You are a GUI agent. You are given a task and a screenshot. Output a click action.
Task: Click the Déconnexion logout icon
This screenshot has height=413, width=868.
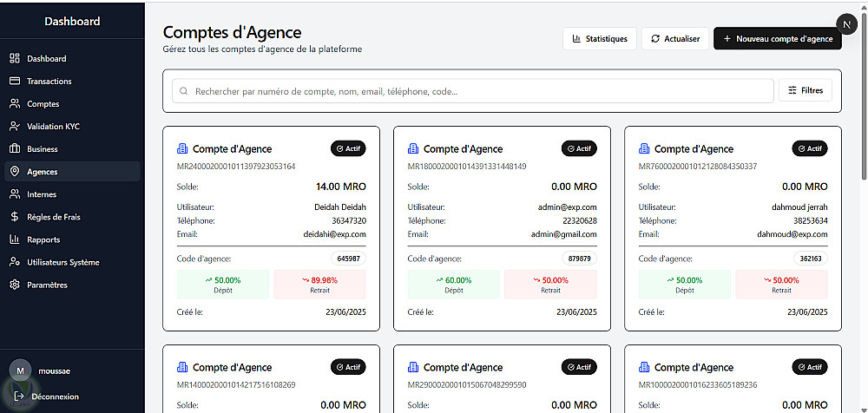[19, 397]
